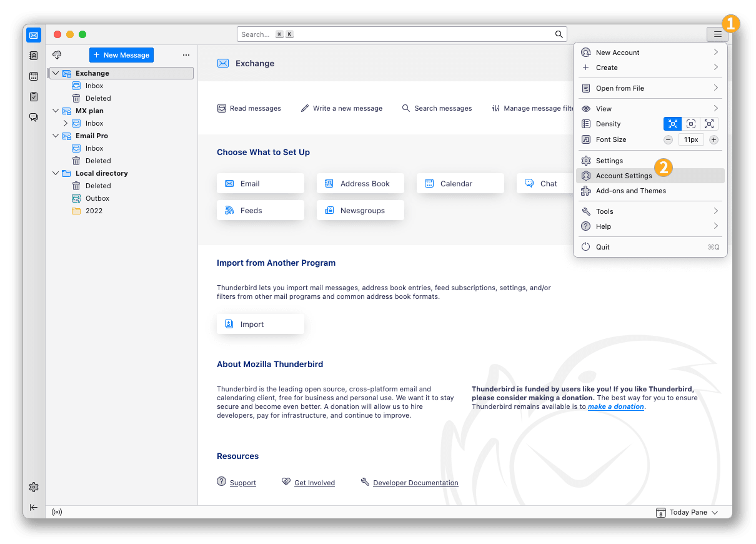Click Write a new message
Image resolution: width=756 pixels, height=544 pixels.
[x=342, y=108]
